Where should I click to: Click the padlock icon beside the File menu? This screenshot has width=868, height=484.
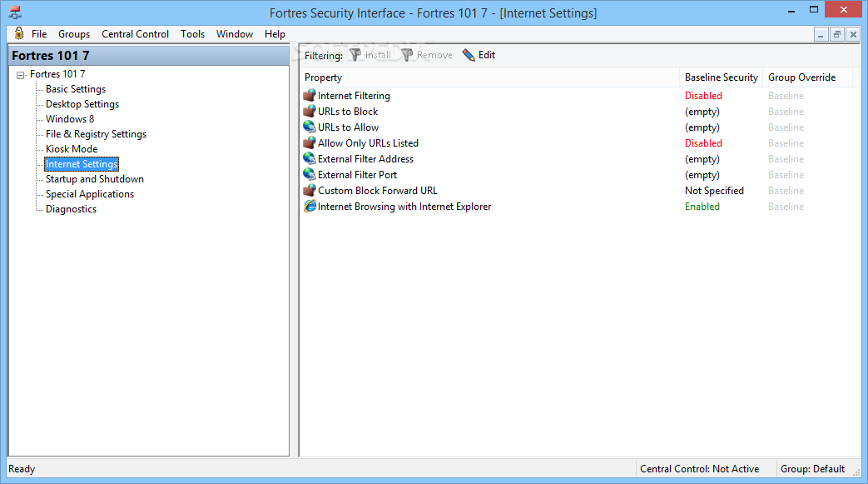pos(19,33)
